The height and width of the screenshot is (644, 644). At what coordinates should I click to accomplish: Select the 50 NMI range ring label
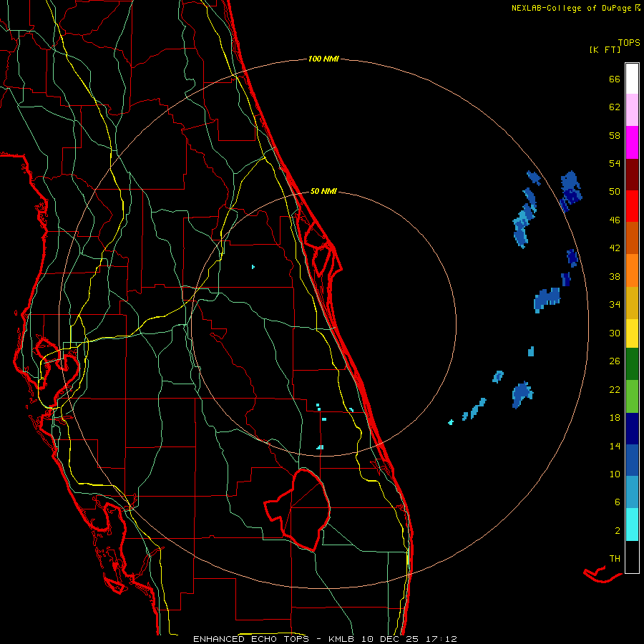coord(323,191)
